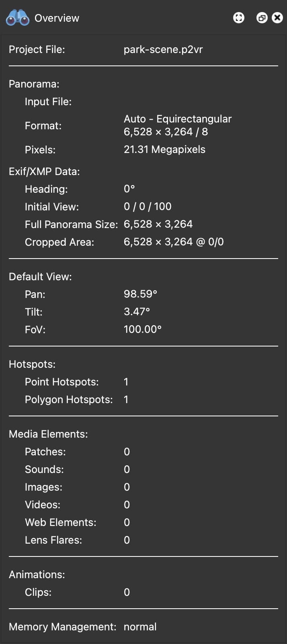Click the Cropped Area value
287x644 pixels.
click(x=174, y=242)
